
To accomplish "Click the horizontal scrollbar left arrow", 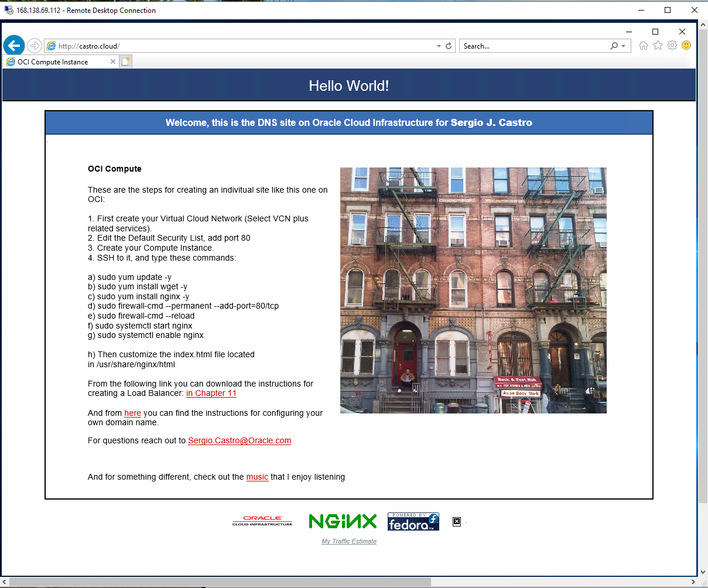I will pyautogui.click(x=5, y=582).
